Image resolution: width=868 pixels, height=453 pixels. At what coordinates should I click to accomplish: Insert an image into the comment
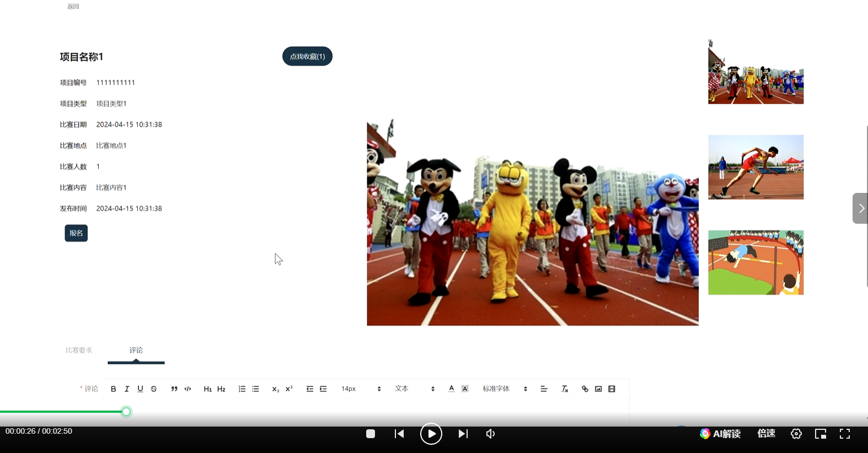click(598, 389)
